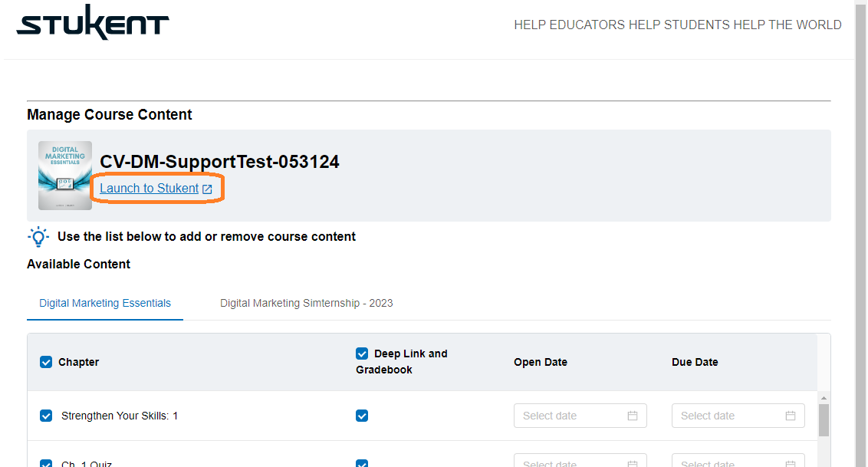Screen dimensions: 868x467
Task: Click the Available Content heading
Action: click(x=79, y=265)
